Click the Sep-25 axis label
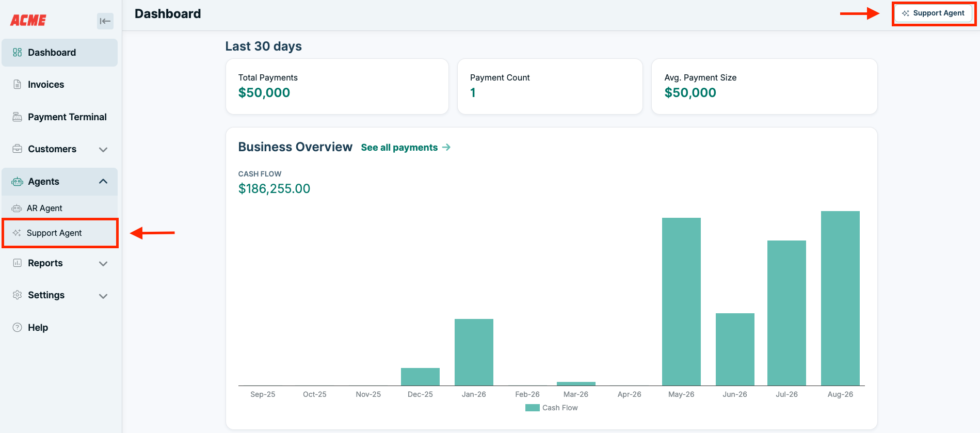980x433 pixels. [x=263, y=394]
